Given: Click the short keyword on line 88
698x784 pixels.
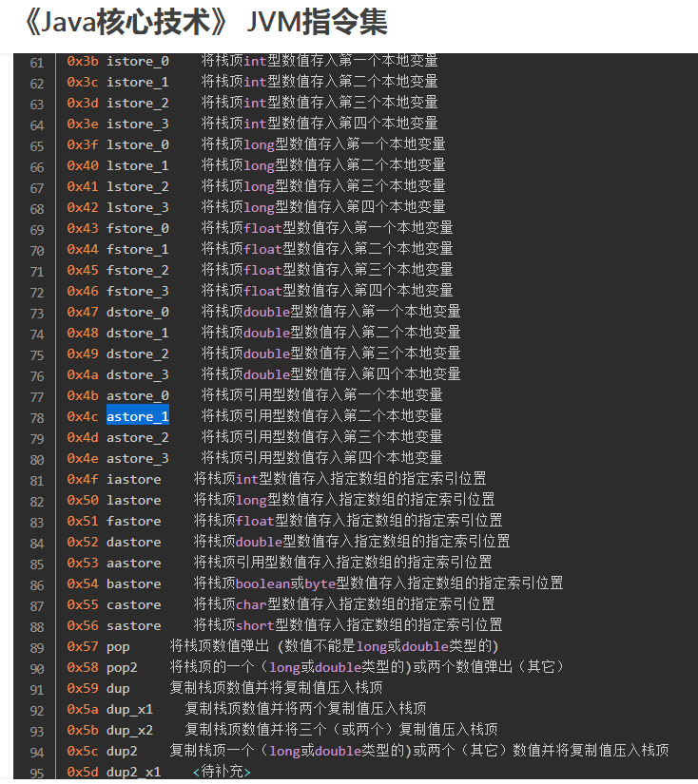Looking at the screenshot, I should (x=255, y=626).
